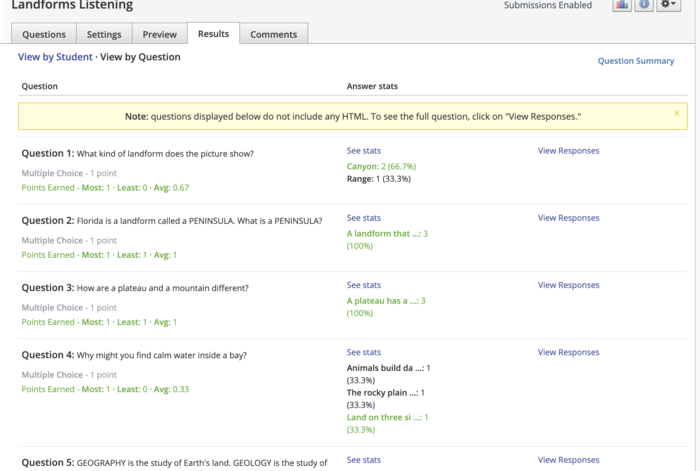View Responses for Question 3

tap(568, 285)
